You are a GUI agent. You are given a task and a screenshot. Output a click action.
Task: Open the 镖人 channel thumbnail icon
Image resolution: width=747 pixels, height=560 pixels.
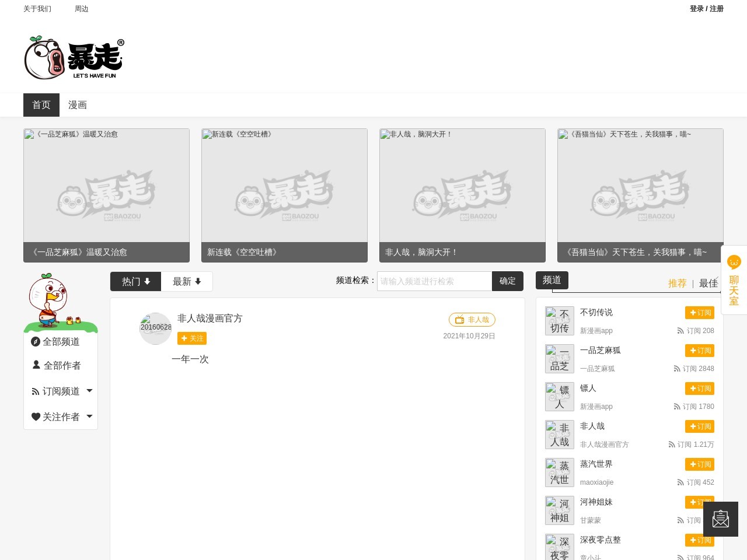559,397
